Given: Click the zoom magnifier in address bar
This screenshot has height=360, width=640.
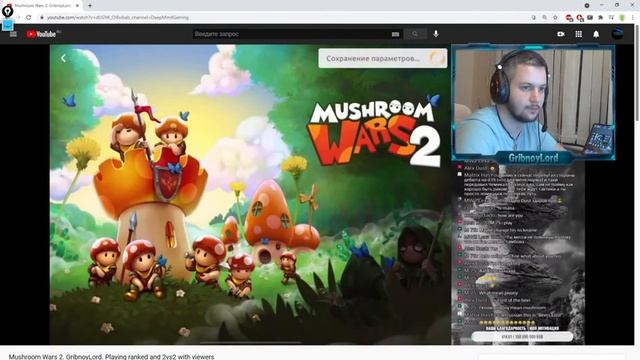Looking at the screenshot, I should click(x=544, y=18).
